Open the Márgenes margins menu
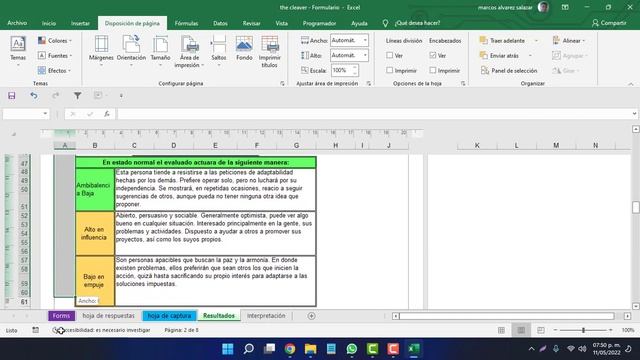640x360 pixels. [x=101, y=51]
